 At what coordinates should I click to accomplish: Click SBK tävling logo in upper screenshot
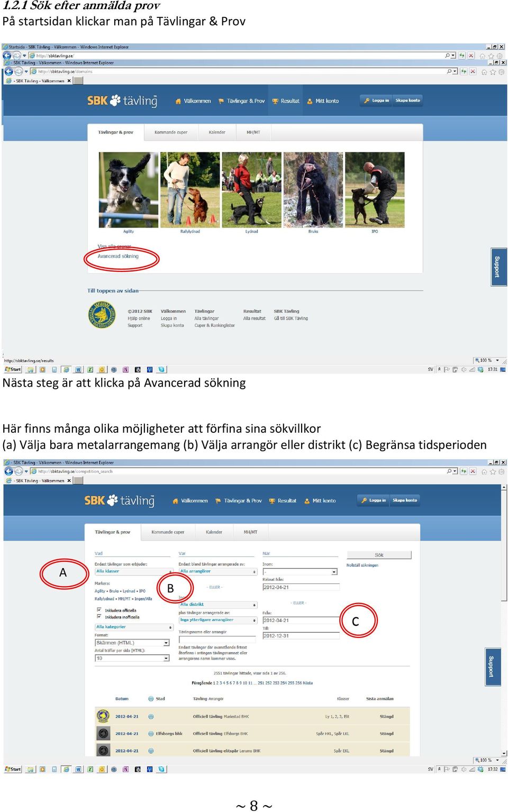(122, 101)
